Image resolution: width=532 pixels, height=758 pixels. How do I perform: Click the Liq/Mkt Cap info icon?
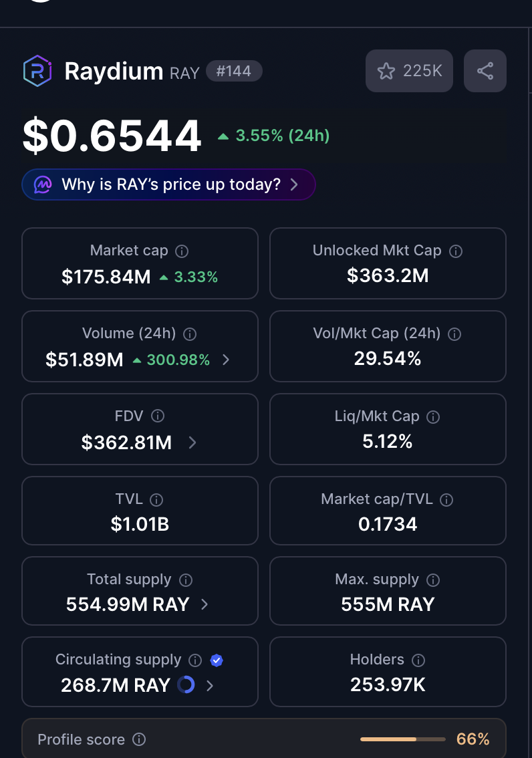click(x=433, y=416)
